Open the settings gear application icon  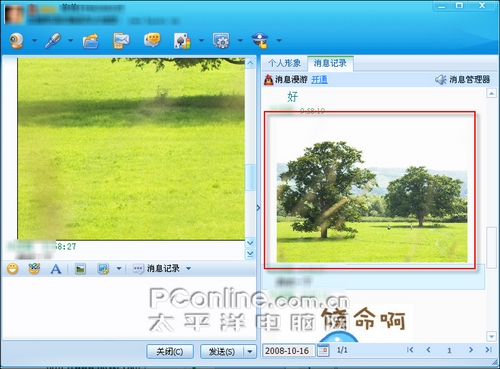point(221,41)
